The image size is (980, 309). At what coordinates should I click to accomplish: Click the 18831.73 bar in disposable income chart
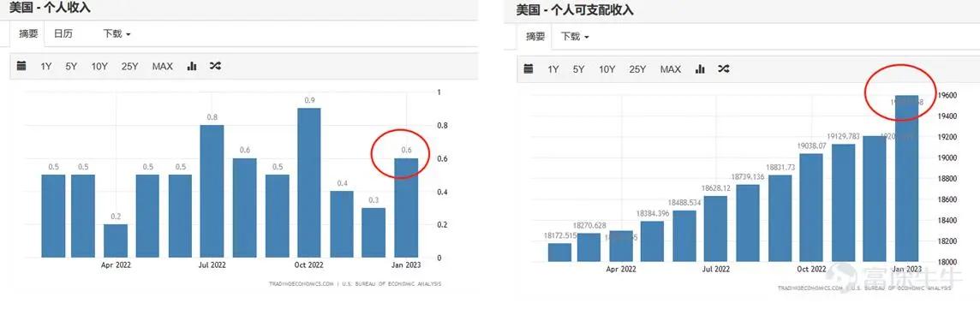click(x=780, y=218)
